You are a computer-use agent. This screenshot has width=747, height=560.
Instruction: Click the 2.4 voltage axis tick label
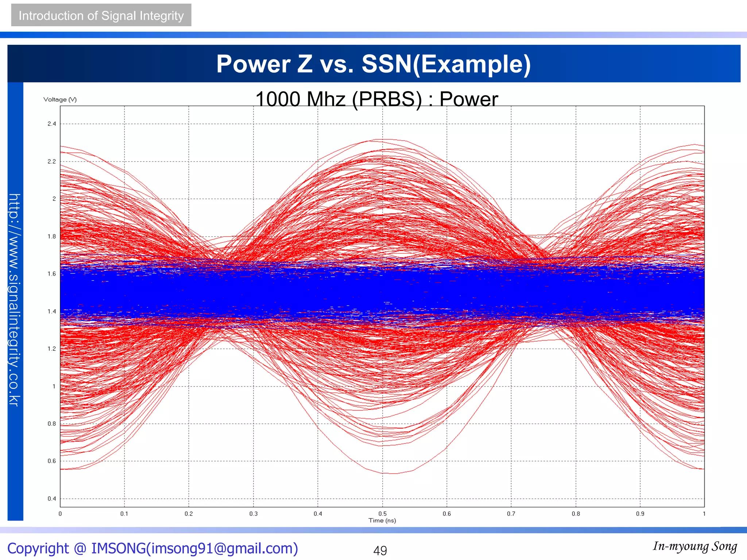pos(52,124)
